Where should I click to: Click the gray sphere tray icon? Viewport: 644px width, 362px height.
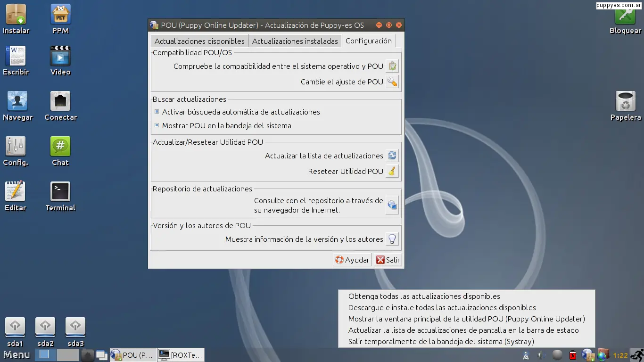coord(557,355)
